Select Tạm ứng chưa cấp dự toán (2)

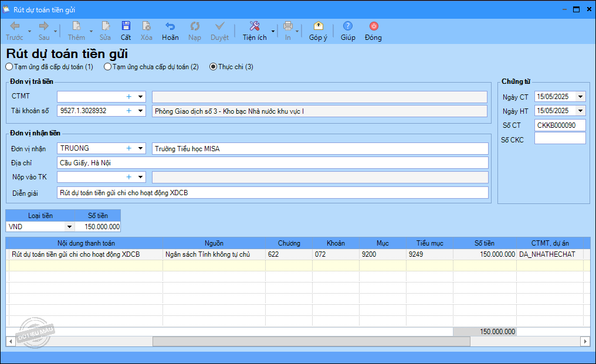coord(108,67)
